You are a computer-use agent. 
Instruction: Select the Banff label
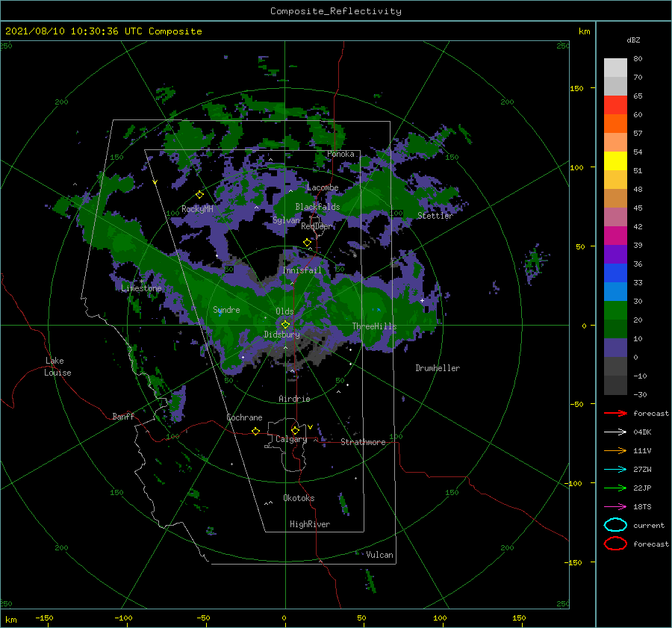123,416
